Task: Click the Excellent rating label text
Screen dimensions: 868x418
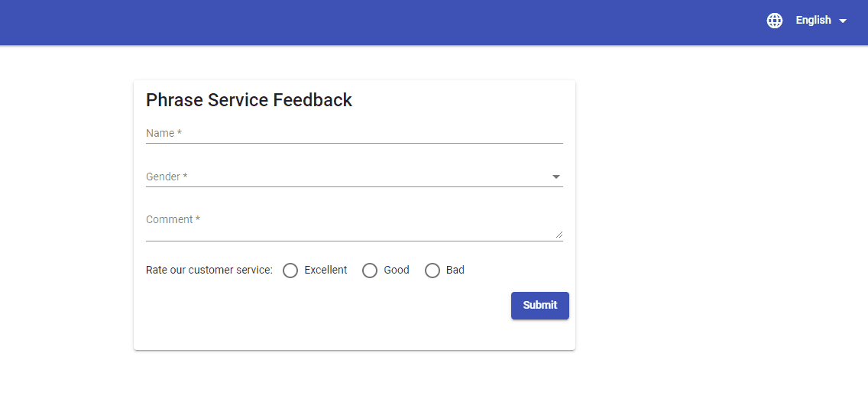Action: [x=325, y=271]
